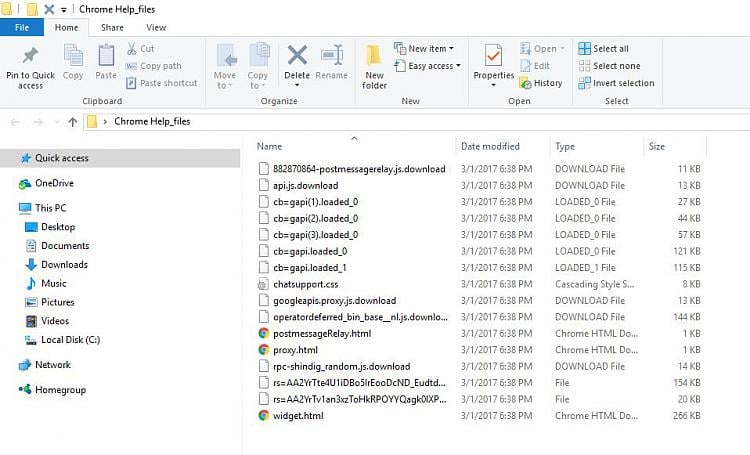Select file api.js.download
Image resolution: width=750 pixels, height=455 pixels.
(306, 186)
